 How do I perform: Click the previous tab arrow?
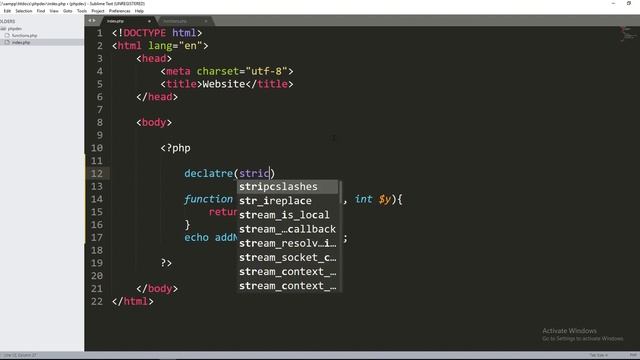89,21
